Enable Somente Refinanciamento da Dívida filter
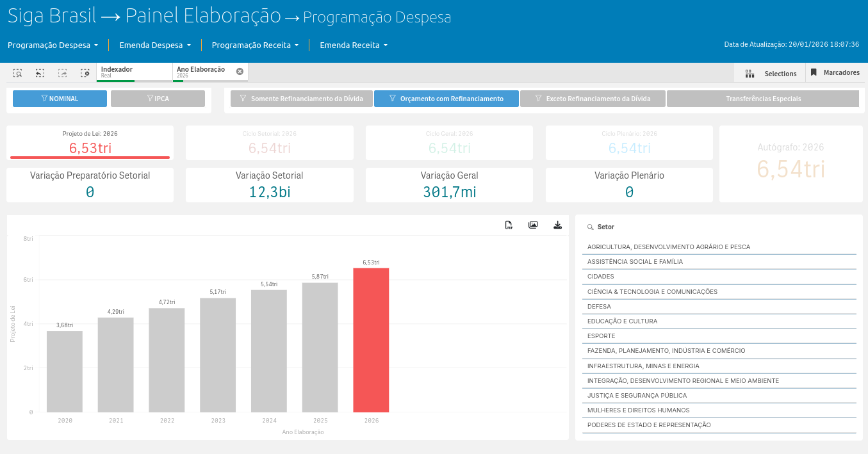The height and width of the screenshot is (454, 868). (301, 99)
